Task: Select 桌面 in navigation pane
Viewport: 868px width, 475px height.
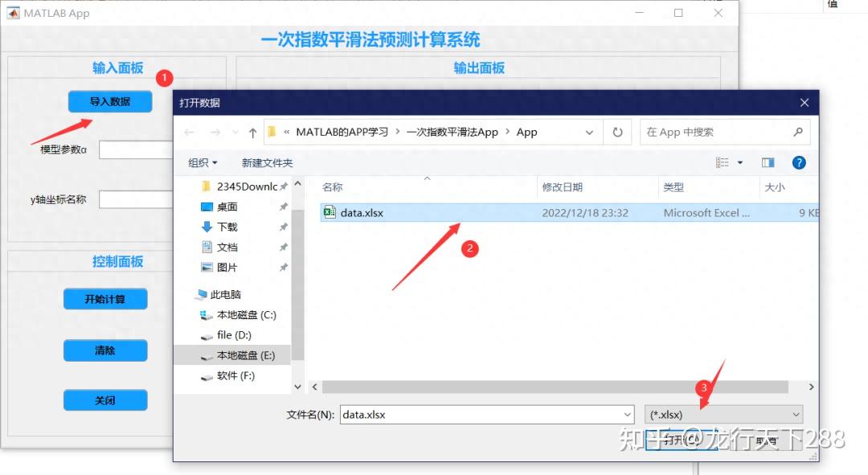Action: pos(219,207)
